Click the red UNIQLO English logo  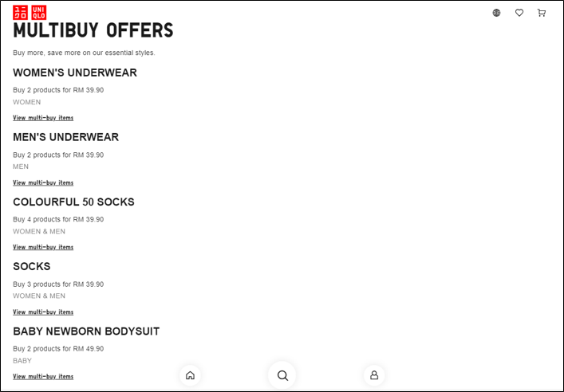tap(39, 13)
